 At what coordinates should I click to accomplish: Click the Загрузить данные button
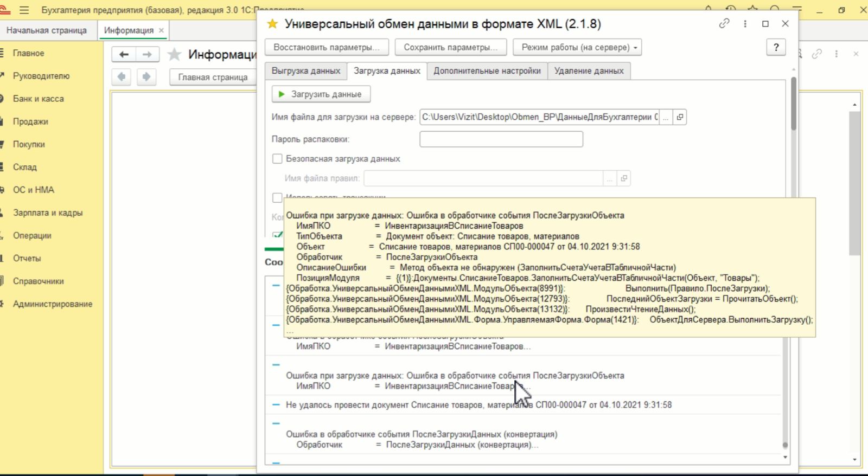pyautogui.click(x=321, y=94)
